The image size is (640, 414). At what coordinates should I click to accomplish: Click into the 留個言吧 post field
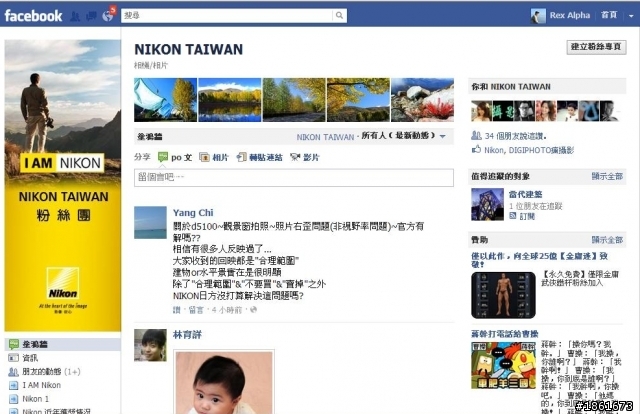point(293,178)
